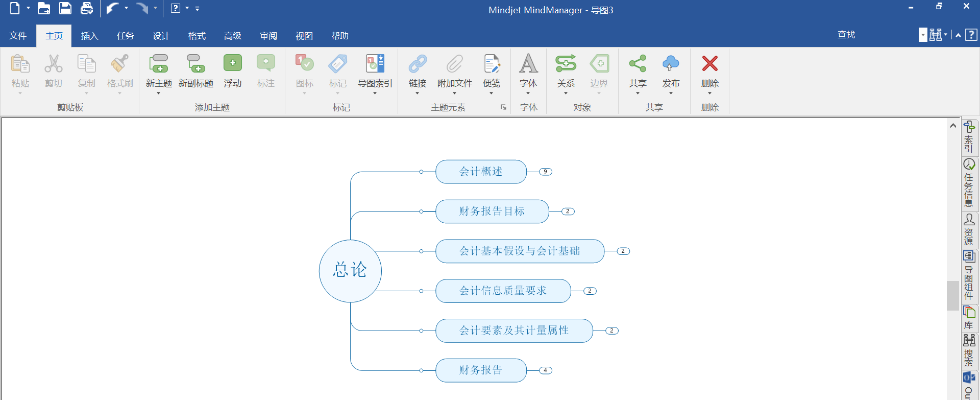The width and height of the screenshot is (980, 400).
Task: Switch to the 设计 tab
Action: (x=161, y=36)
